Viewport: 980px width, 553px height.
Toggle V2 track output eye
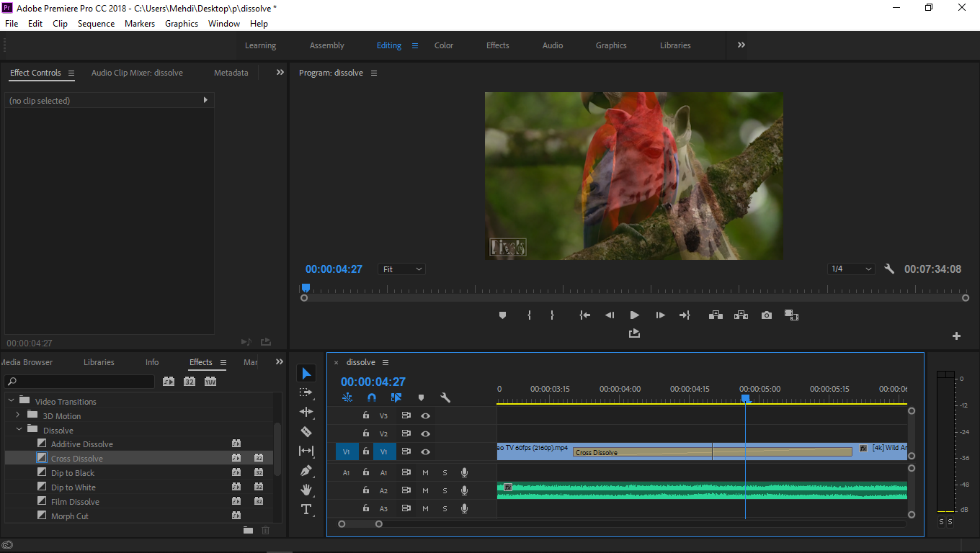[426, 433]
